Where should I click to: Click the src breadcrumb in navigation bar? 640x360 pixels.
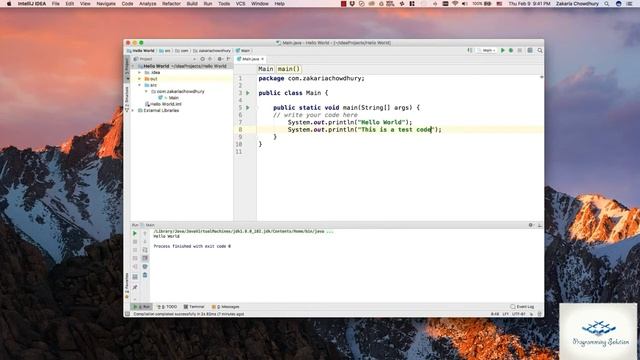[x=165, y=51]
